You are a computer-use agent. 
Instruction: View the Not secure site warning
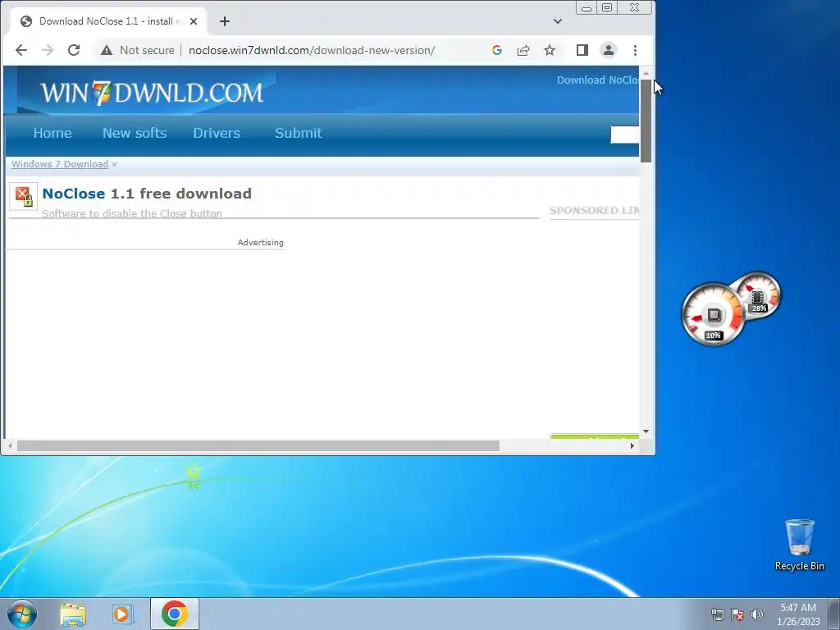click(x=138, y=50)
